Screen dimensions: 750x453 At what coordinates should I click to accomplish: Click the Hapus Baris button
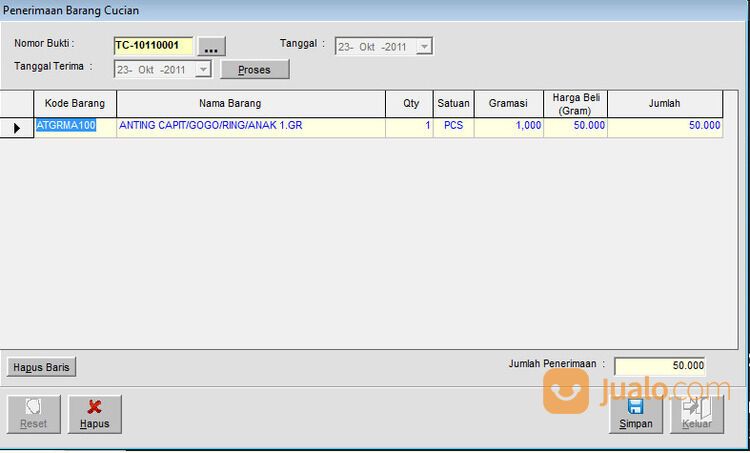click(x=41, y=367)
